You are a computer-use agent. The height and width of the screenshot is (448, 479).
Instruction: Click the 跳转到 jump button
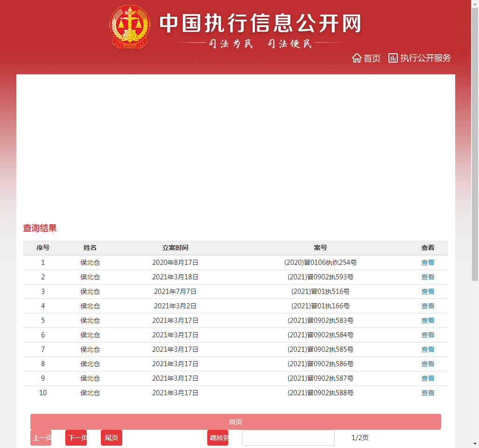(218, 438)
